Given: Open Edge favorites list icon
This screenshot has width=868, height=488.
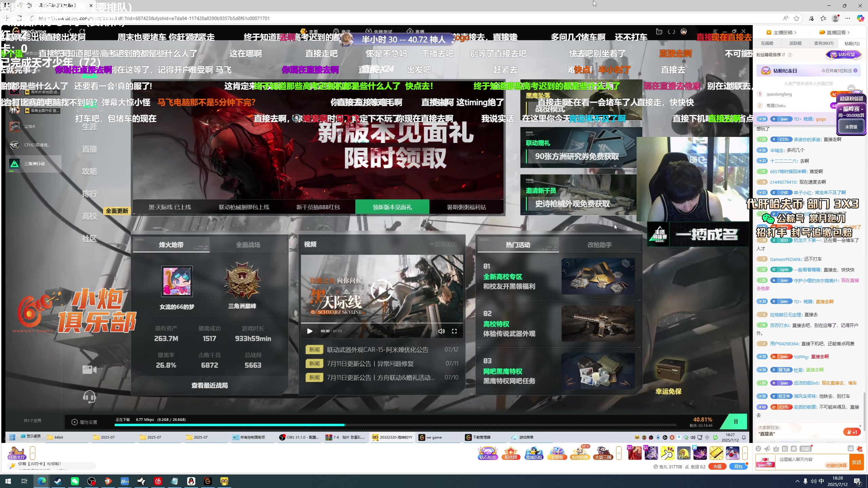Looking at the screenshot, I should (823, 18).
